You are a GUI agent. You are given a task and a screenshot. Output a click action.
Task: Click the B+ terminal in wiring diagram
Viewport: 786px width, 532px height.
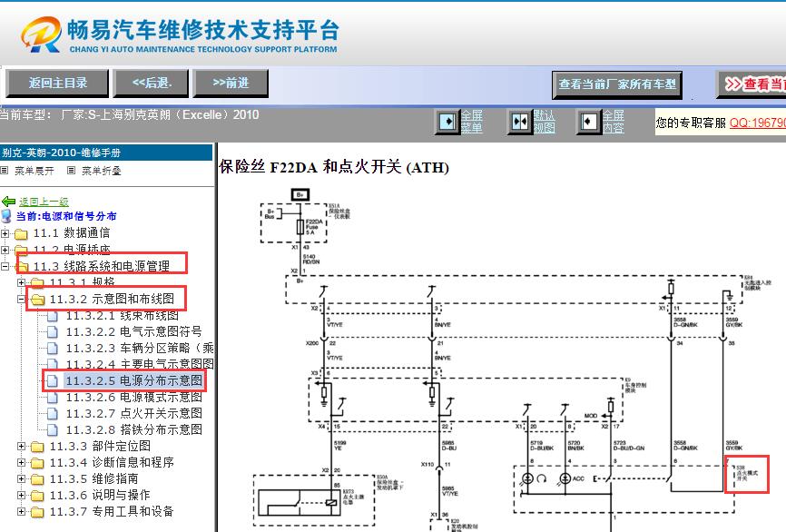pyautogui.click(x=300, y=194)
